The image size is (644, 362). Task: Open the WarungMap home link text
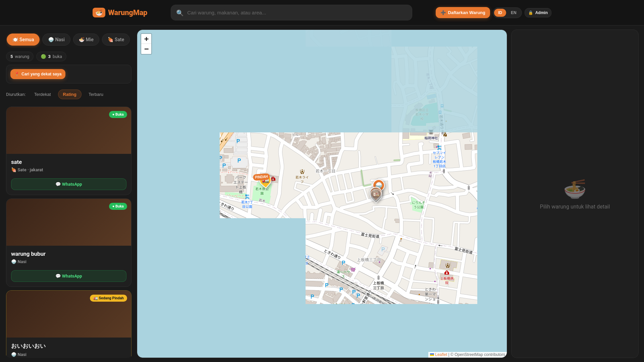click(127, 13)
